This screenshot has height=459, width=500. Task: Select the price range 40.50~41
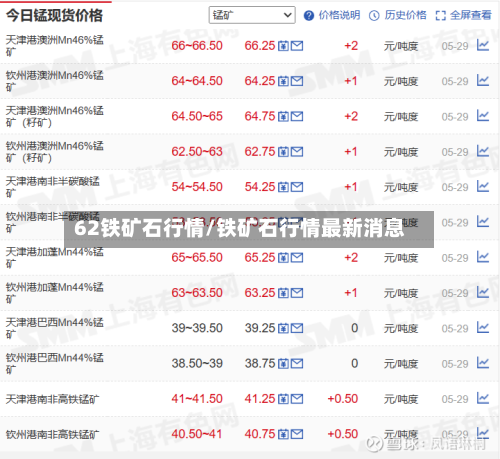(197, 434)
